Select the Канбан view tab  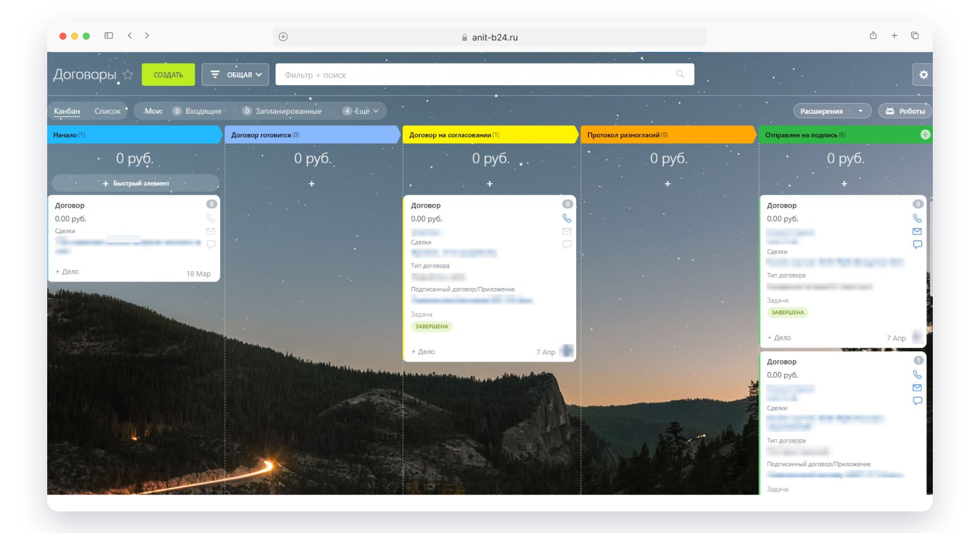coord(67,111)
